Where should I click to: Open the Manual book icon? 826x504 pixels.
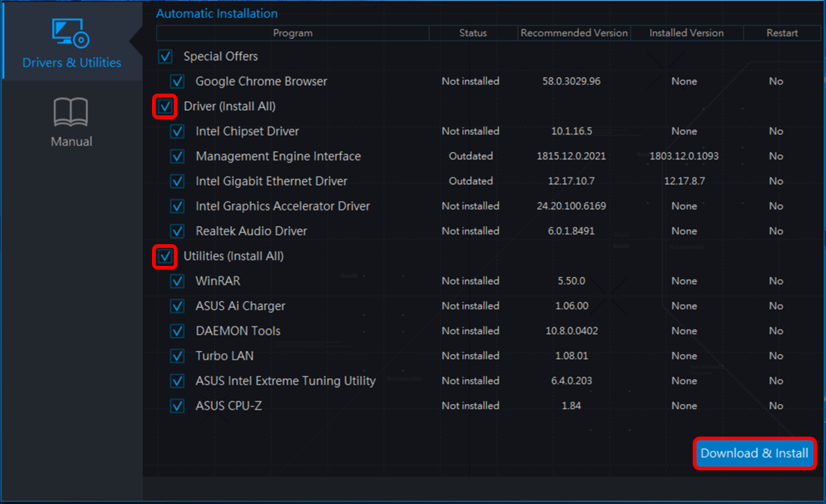[70, 112]
